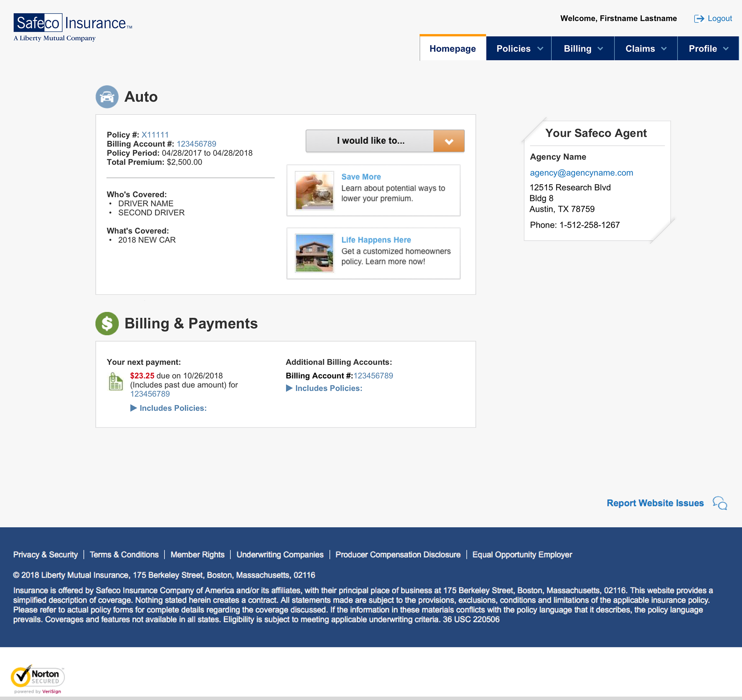Viewport: 742px width, 700px height.
Task: Expand the Billing chevron arrow
Action: (600, 49)
